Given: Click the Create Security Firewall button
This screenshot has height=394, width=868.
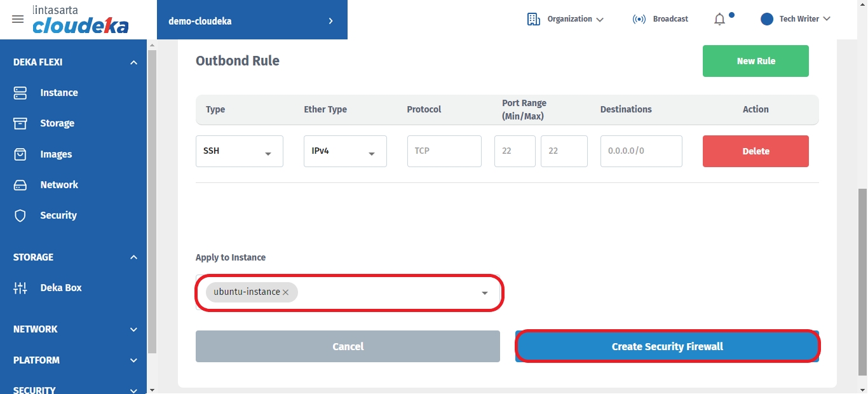Looking at the screenshot, I should (x=667, y=346).
